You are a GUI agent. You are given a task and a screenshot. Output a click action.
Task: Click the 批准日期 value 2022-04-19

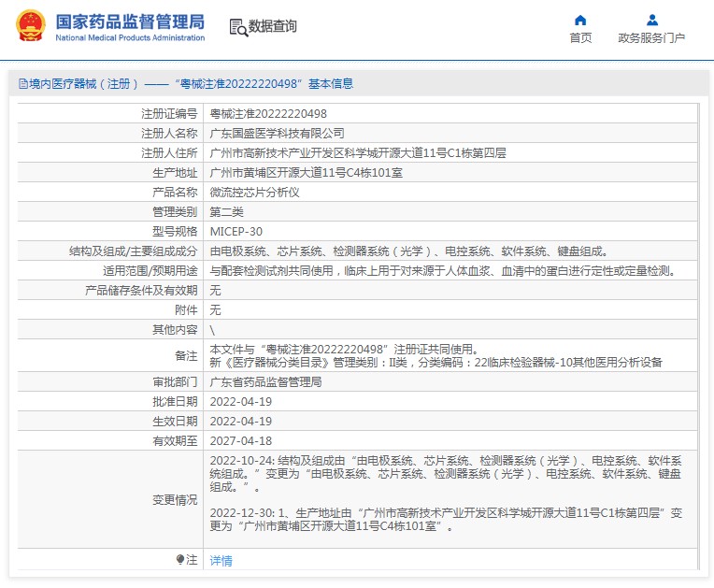point(240,401)
